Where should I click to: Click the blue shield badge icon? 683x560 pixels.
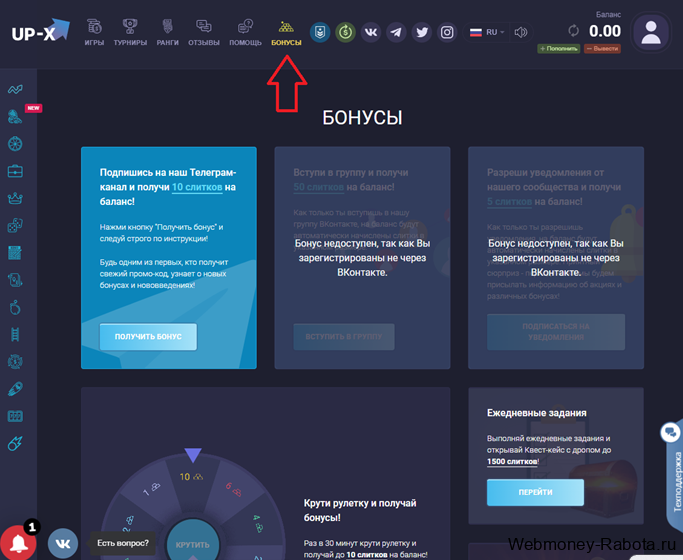(320, 32)
